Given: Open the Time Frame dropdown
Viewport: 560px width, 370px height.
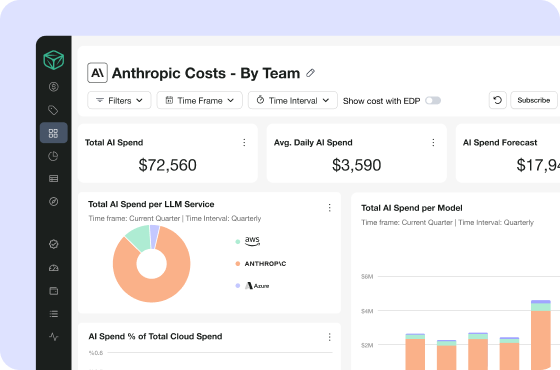Looking at the screenshot, I should click(x=200, y=100).
